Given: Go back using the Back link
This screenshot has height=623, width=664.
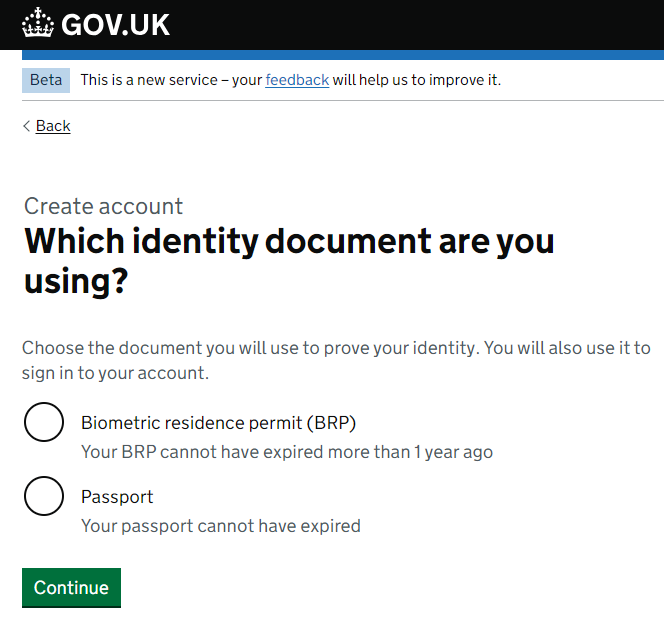Looking at the screenshot, I should pyautogui.click(x=53, y=126).
